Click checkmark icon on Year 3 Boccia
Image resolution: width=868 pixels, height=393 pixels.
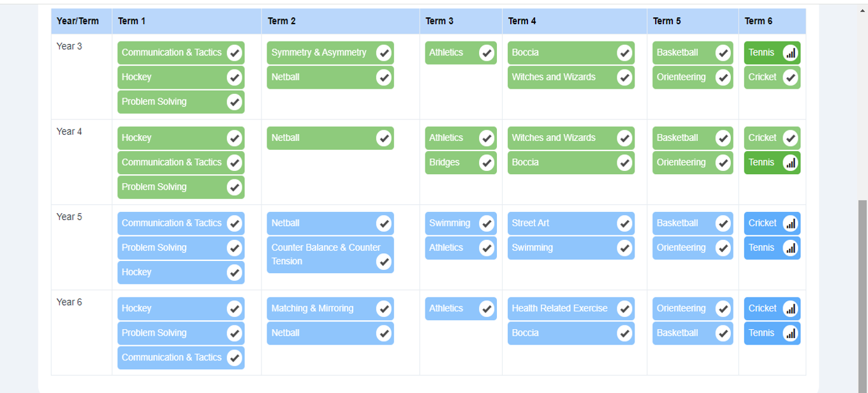coord(624,53)
